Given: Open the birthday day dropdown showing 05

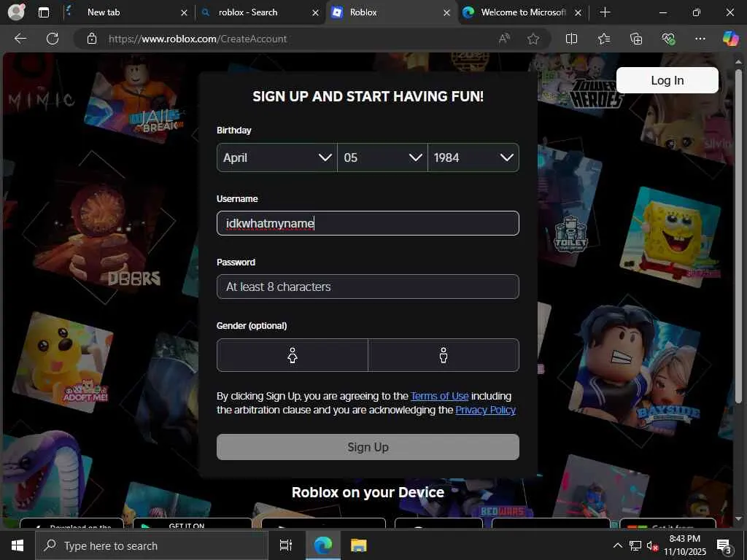Looking at the screenshot, I should tap(382, 157).
